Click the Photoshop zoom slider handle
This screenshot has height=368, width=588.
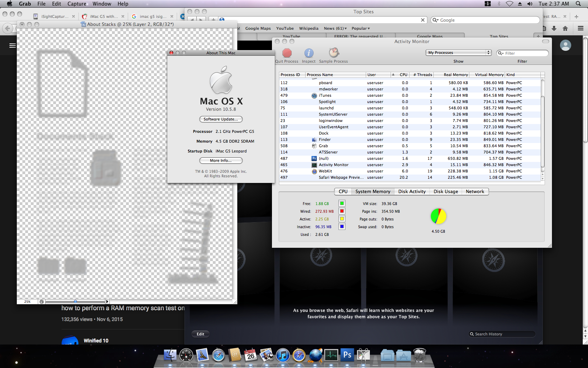pyautogui.click(x=75, y=301)
